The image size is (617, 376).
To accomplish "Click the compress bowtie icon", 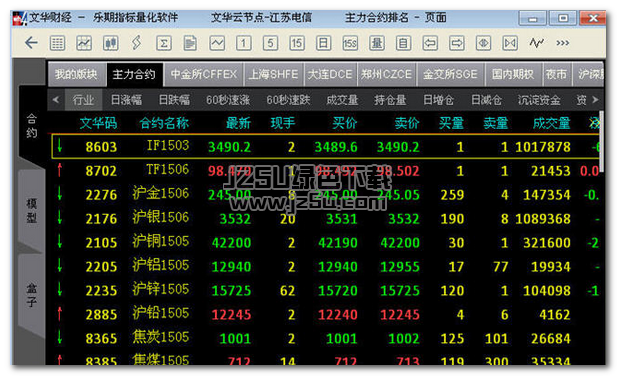I will pos(510,43).
